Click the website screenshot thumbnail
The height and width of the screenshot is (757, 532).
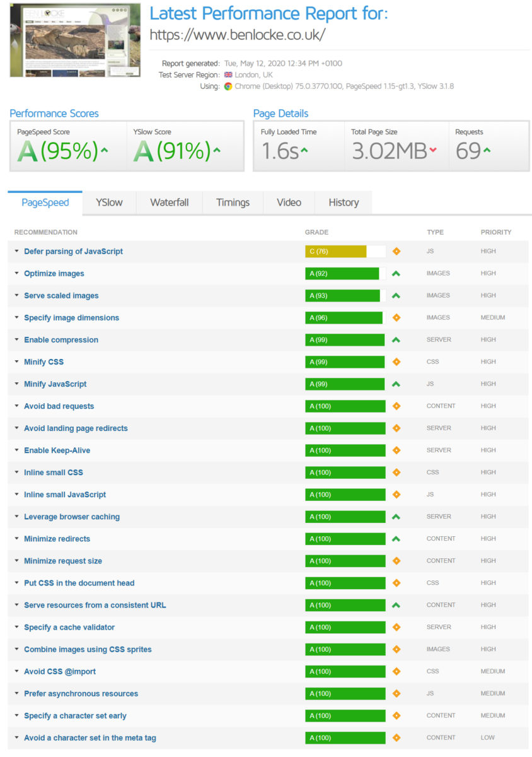75,40
